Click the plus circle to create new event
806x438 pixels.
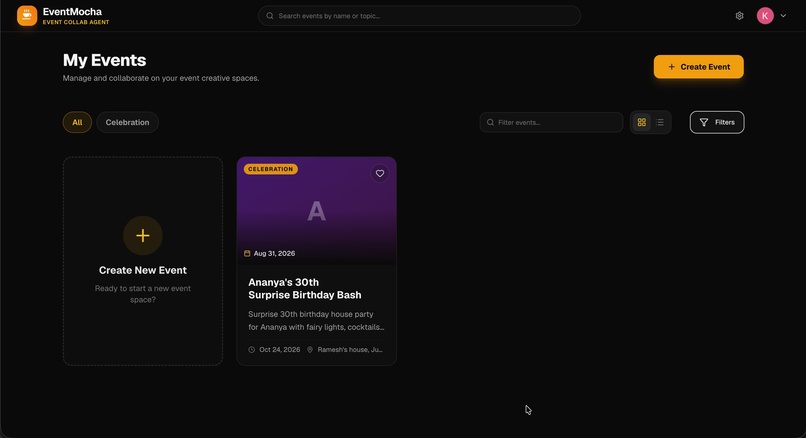tap(143, 235)
